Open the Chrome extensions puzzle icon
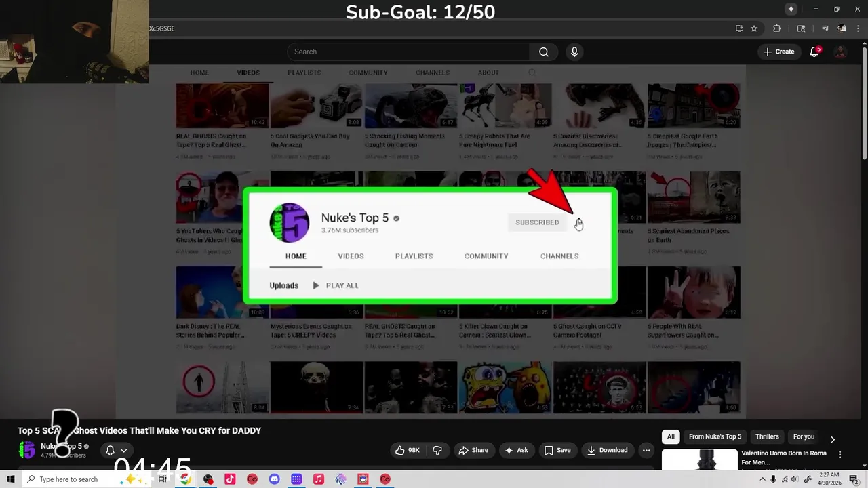 click(x=777, y=28)
